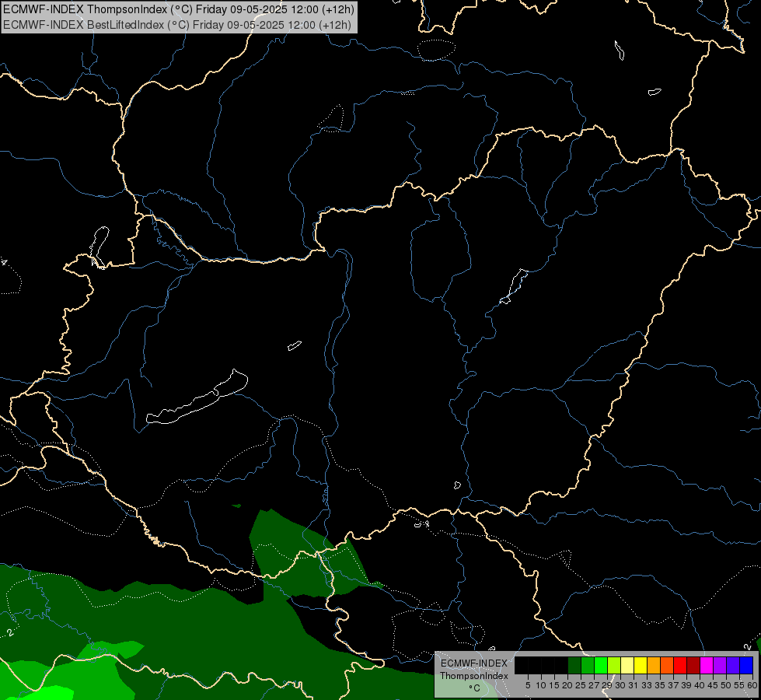Viewport: 761px width, 700px height.
Task: Click the legend scale value '33'
Action: [x=647, y=685]
